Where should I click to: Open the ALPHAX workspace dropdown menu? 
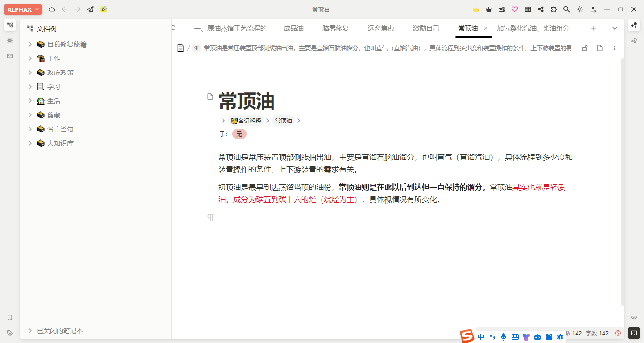[x=23, y=9]
